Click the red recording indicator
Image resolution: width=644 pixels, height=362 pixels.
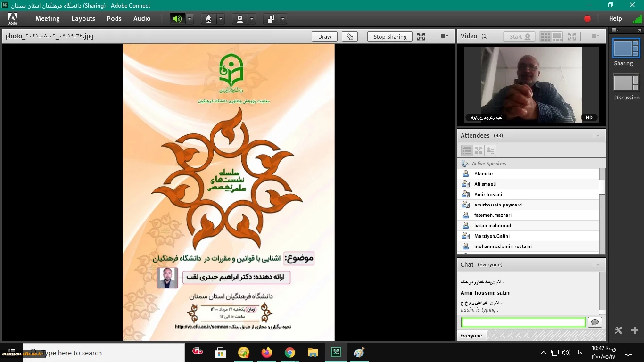coord(587,19)
